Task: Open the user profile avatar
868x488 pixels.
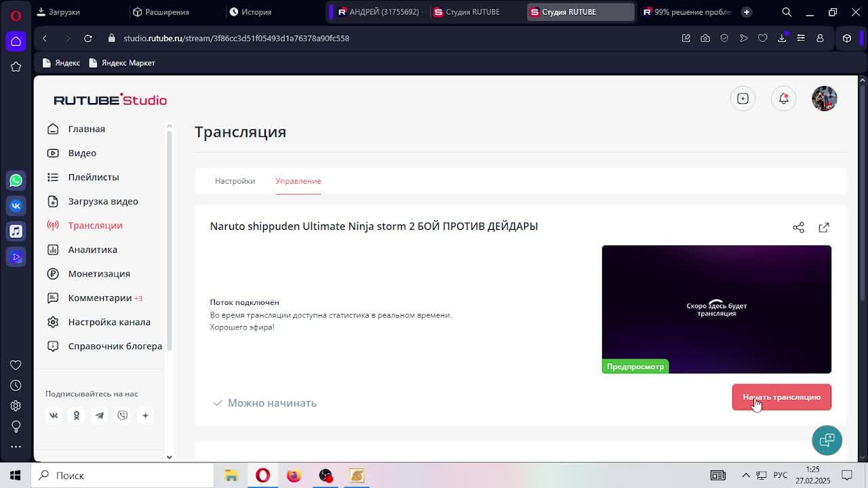Action: [x=825, y=99]
